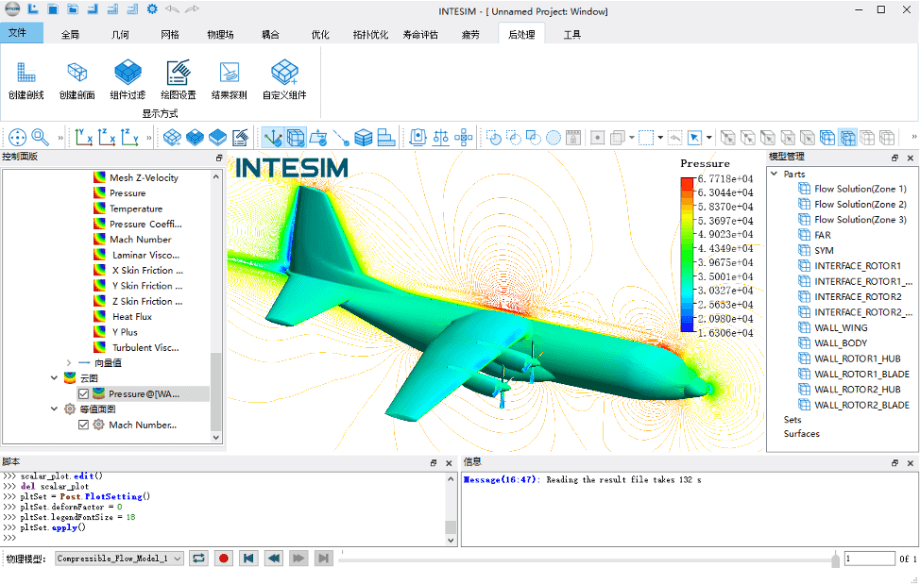Click the 创建剖线 (create section line) icon
This screenshot has height=584, width=920.
tap(26, 73)
